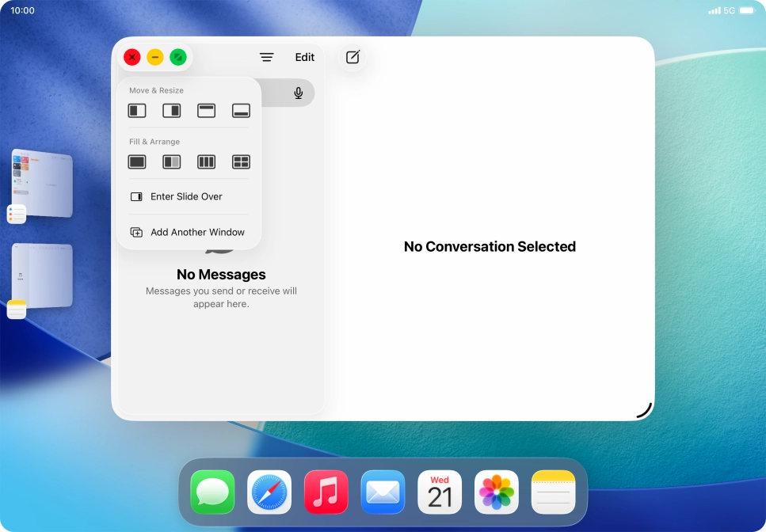The image size is (766, 532).
Task: Choose the bottom half resize option
Action: [241, 111]
